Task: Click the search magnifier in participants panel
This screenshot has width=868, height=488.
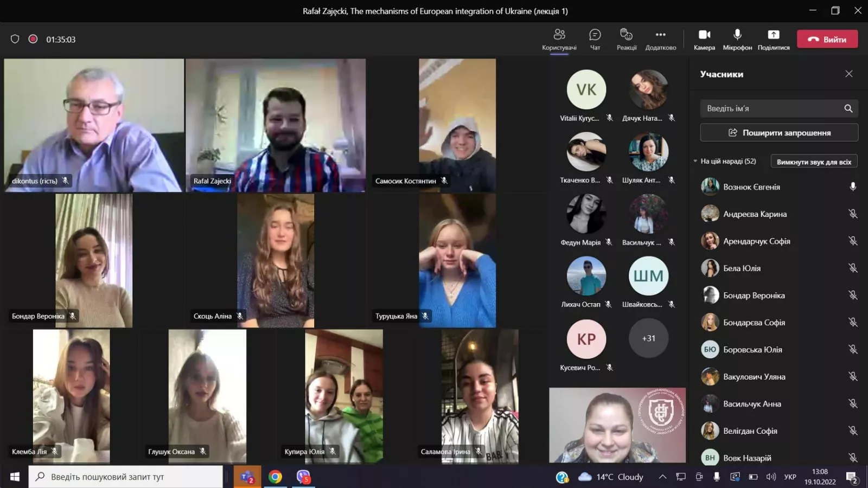Action: tap(848, 108)
